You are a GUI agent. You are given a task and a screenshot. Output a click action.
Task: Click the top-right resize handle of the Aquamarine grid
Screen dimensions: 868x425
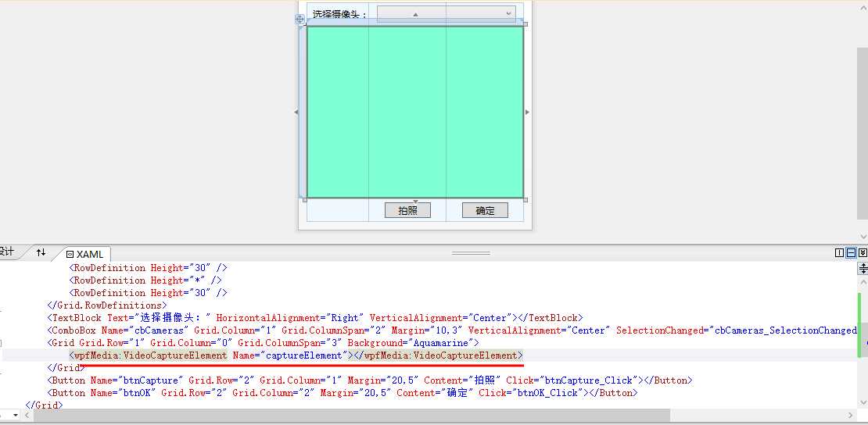(x=525, y=23)
